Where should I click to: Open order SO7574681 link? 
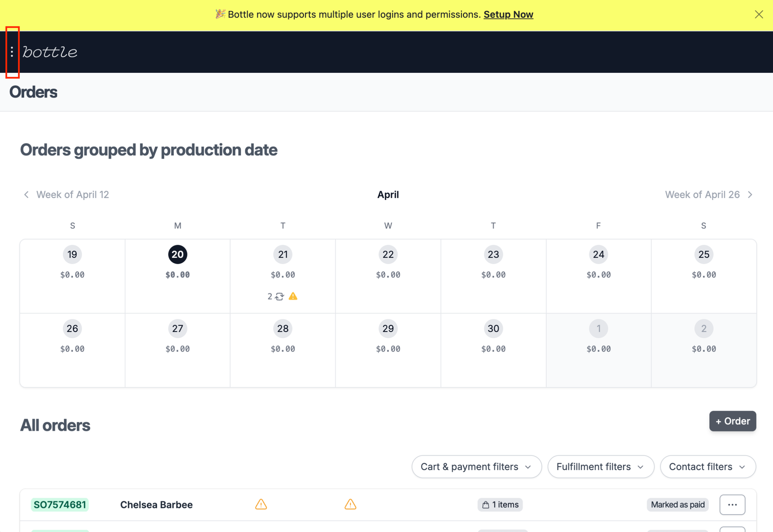(60, 505)
